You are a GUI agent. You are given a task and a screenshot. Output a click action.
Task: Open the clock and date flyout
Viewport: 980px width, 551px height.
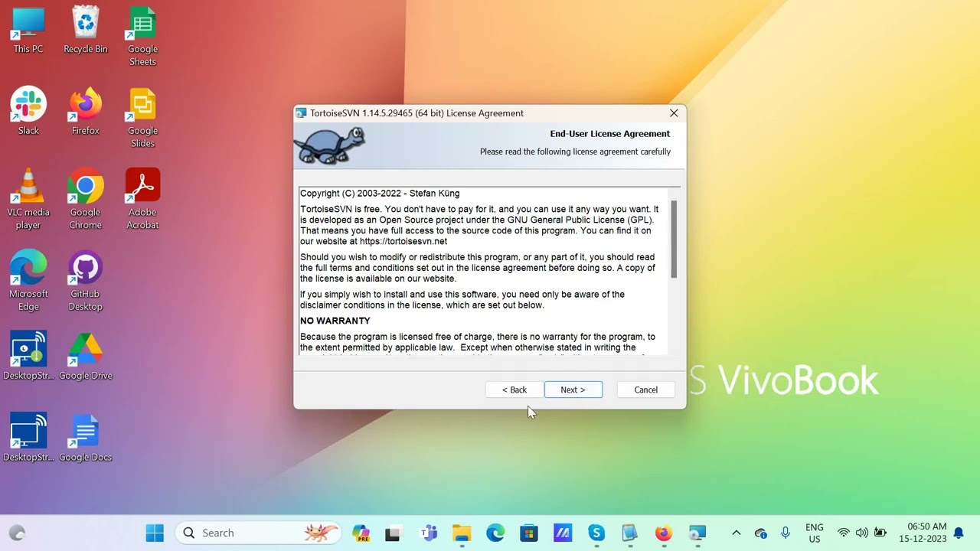tap(923, 533)
